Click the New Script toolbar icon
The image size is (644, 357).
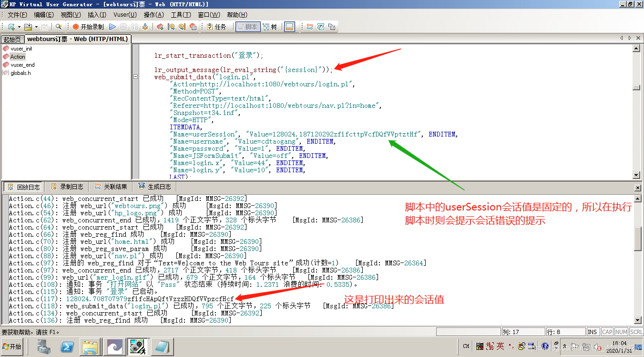[10, 27]
